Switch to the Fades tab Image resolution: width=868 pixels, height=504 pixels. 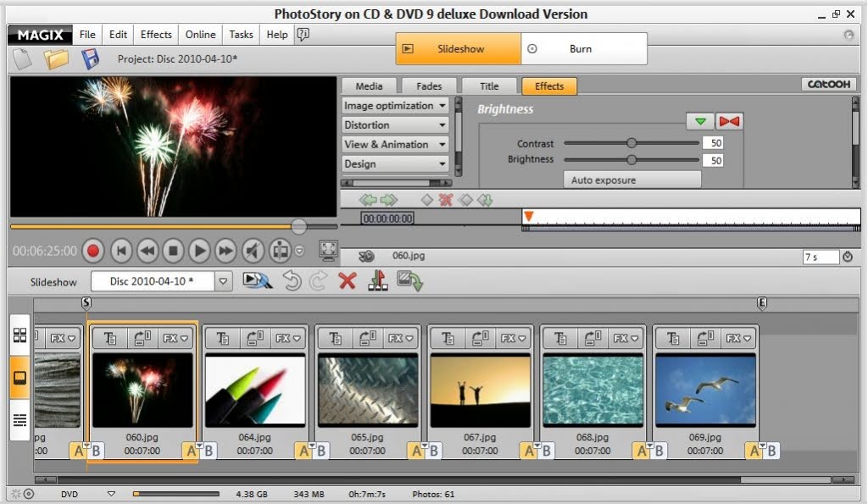(429, 86)
